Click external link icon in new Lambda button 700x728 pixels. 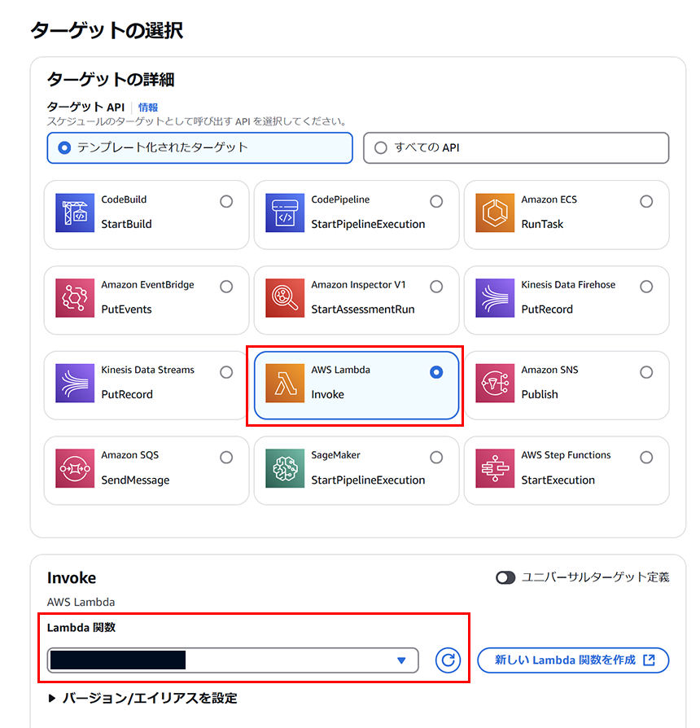[649, 660]
